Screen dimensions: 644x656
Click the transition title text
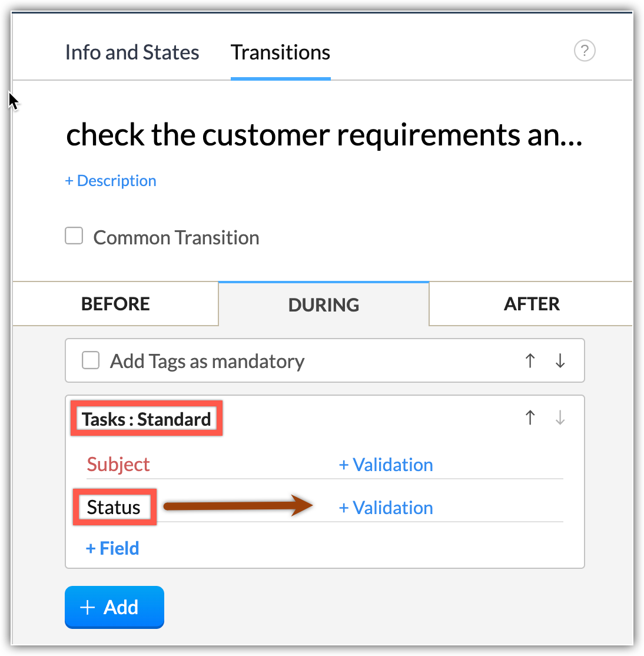click(x=324, y=135)
